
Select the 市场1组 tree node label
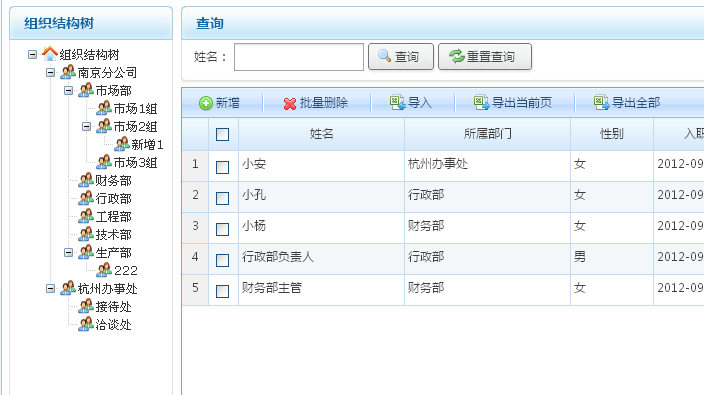click(135, 109)
